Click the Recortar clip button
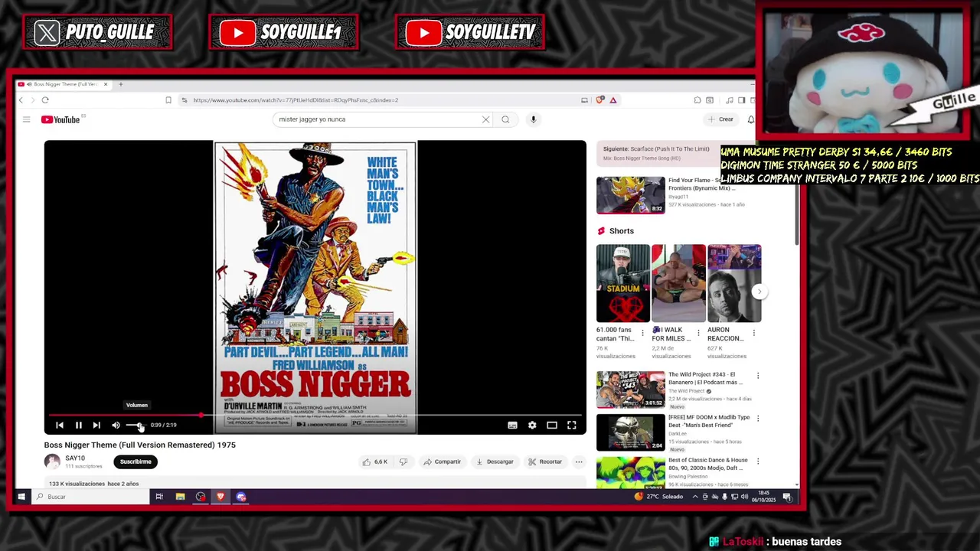980x551 pixels. click(545, 462)
